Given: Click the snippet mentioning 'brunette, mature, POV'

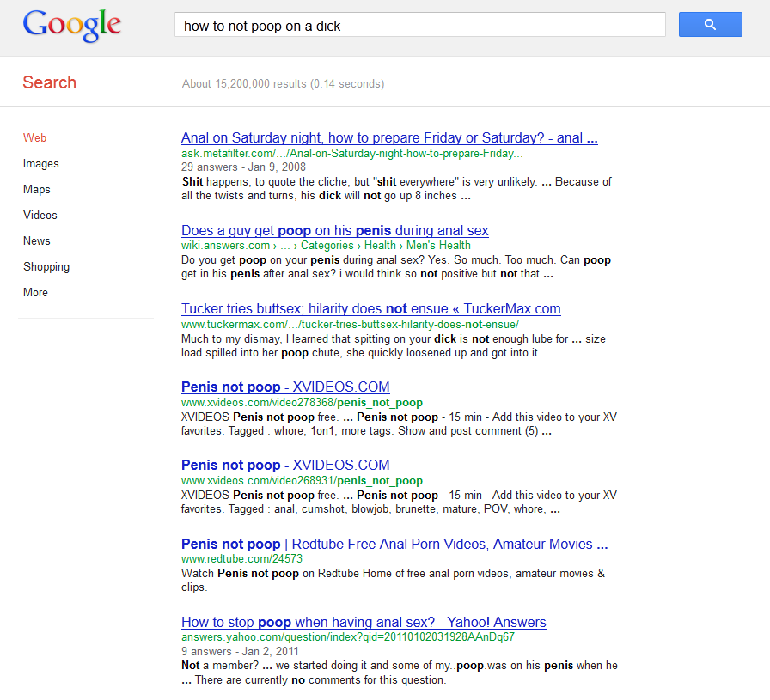Looking at the screenshot, I should [x=399, y=502].
